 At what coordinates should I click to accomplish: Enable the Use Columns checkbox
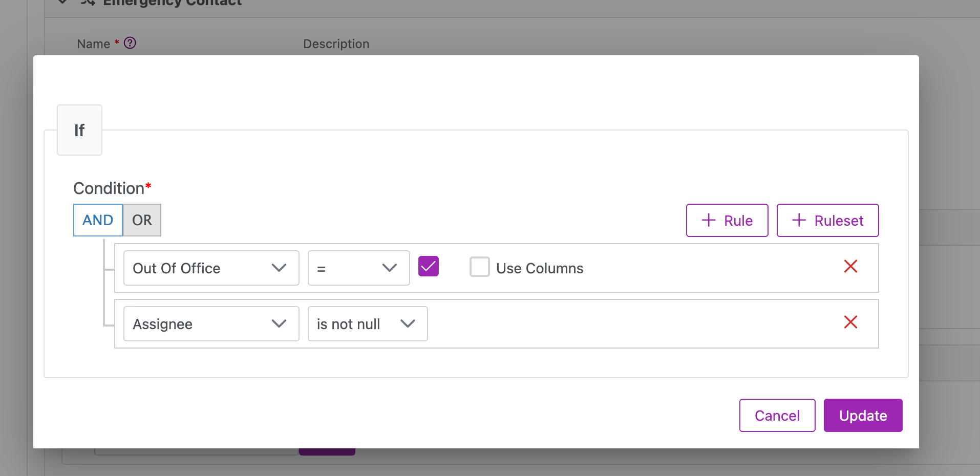point(480,267)
